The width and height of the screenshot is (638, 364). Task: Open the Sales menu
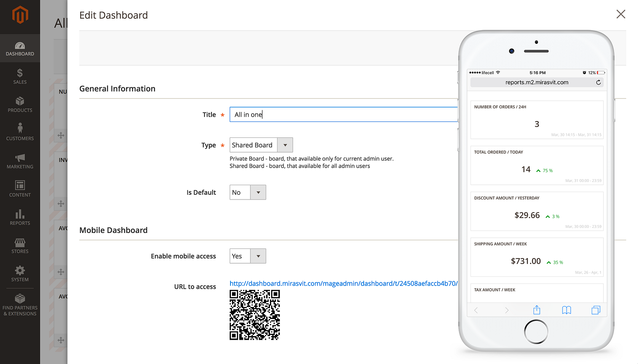click(20, 76)
